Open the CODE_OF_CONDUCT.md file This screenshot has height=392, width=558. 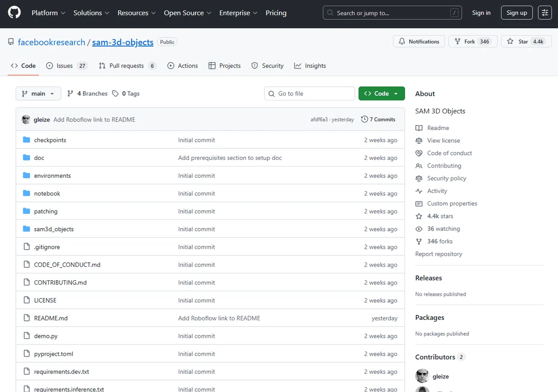67,265
